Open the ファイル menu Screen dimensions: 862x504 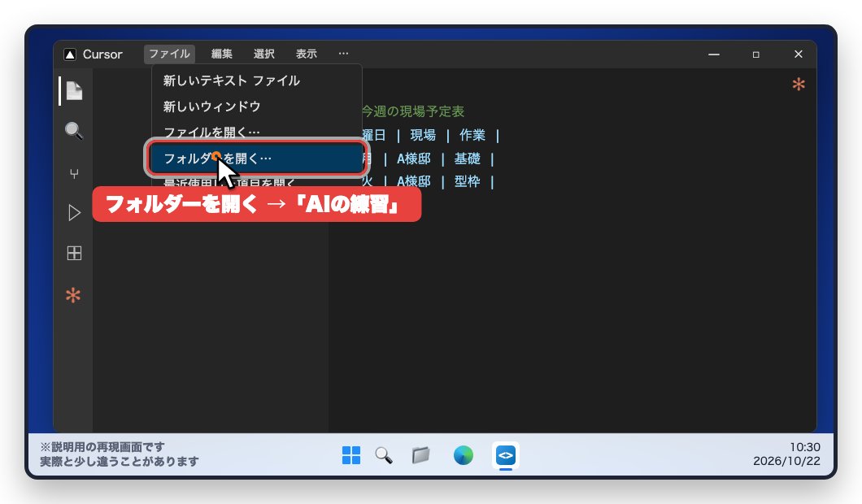169,54
